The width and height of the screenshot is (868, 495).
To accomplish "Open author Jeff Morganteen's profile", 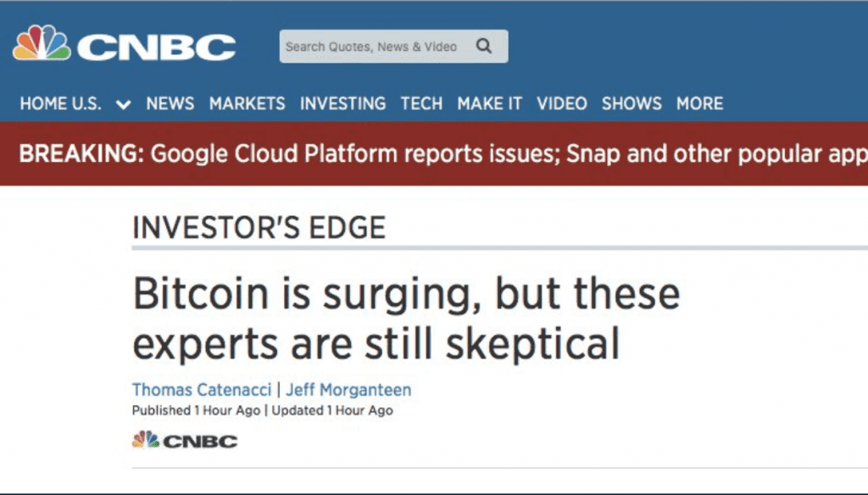I will [348, 389].
